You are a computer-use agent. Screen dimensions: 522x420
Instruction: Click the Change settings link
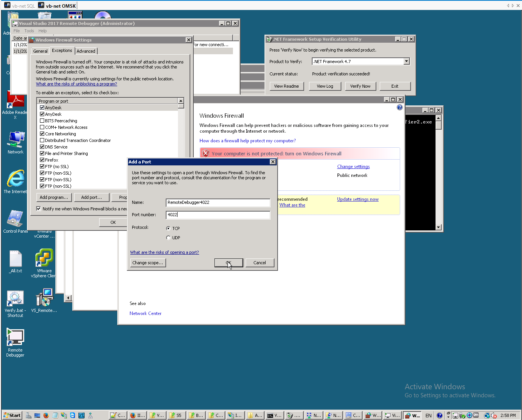pyautogui.click(x=353, y=167)
